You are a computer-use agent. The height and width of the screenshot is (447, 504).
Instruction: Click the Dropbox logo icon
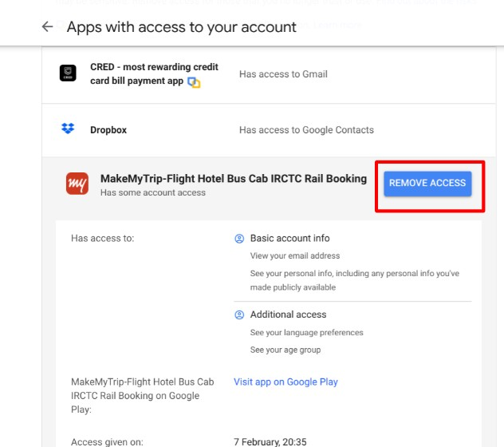[68, 129]
